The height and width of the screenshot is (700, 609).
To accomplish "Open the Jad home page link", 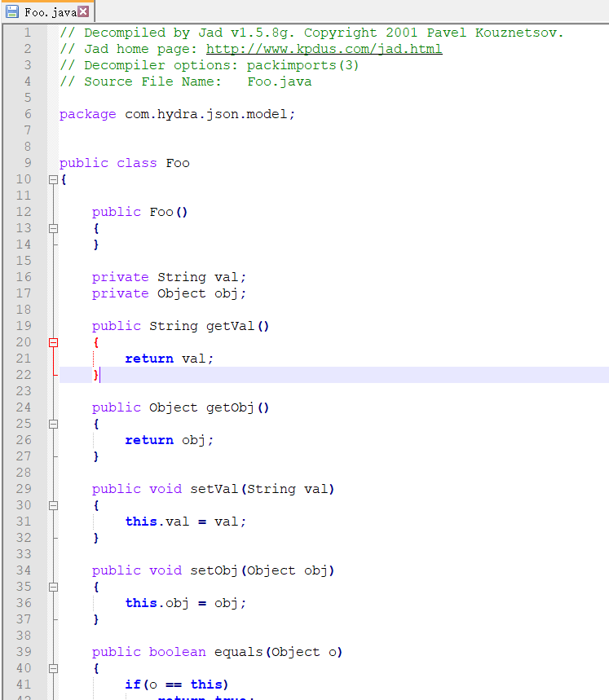I will (324, 49).
